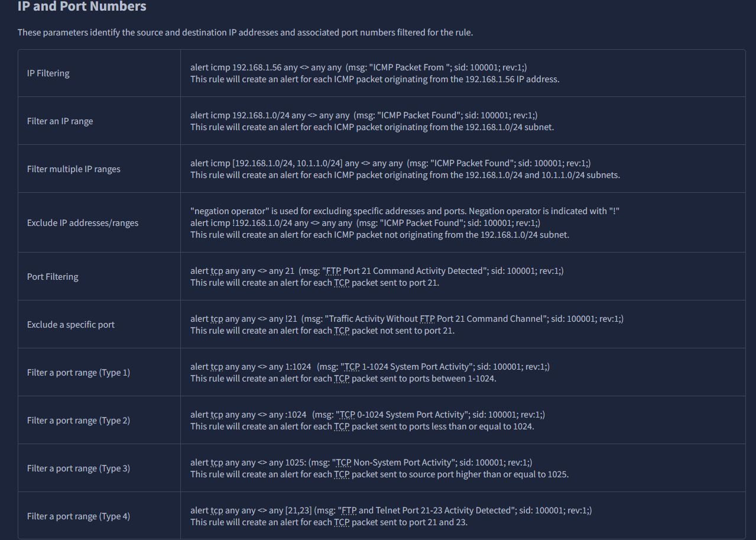Click the rule with bracketed 192.168.1.0/24, 10.1.1.0/24 ranges

[390, 163]
